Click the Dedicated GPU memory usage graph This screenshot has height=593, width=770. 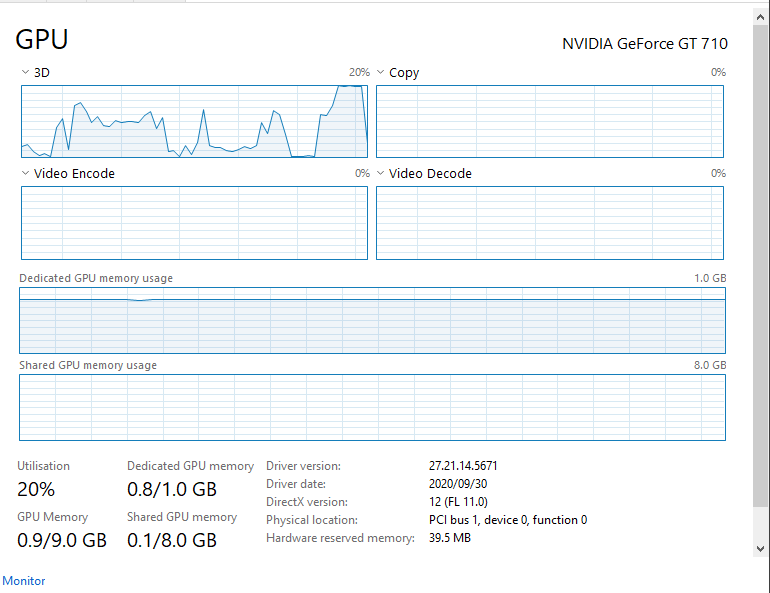pyautogui.click(x=372, y=321)
